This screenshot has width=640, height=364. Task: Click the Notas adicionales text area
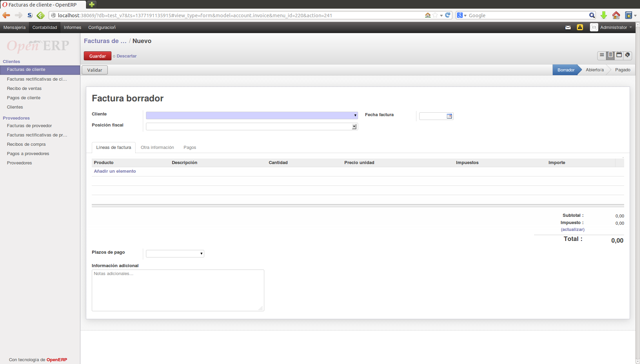(x=178, y=290)
